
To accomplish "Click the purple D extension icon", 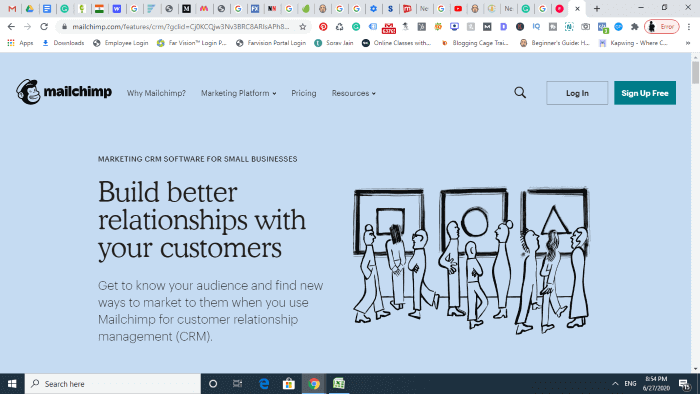I will click(503, 27).
